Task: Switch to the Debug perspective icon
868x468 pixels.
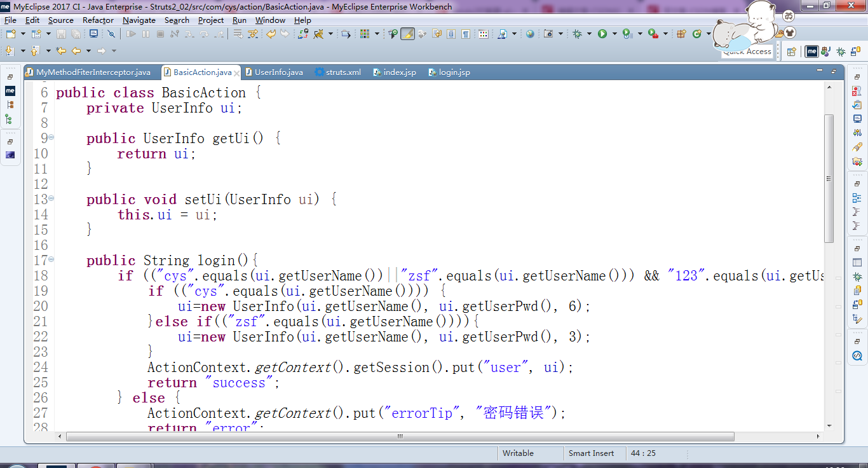Action: coord(841,52)
